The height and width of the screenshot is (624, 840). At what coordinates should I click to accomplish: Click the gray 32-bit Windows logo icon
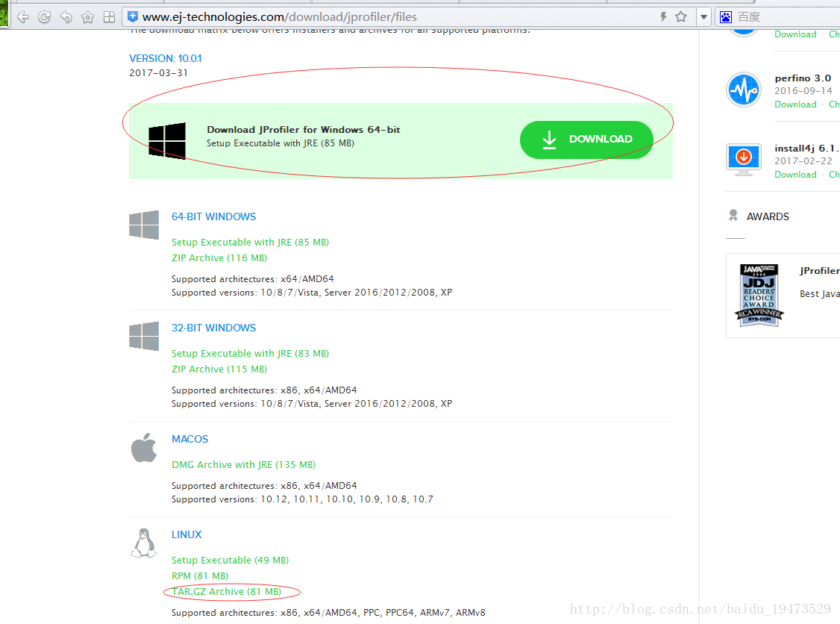144,336
